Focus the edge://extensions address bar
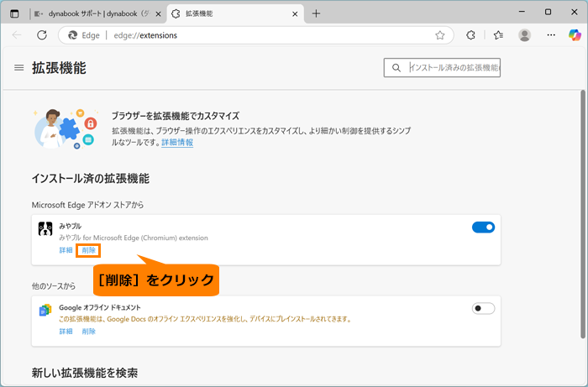Viewport: 588px width, 387px height. 255,35
